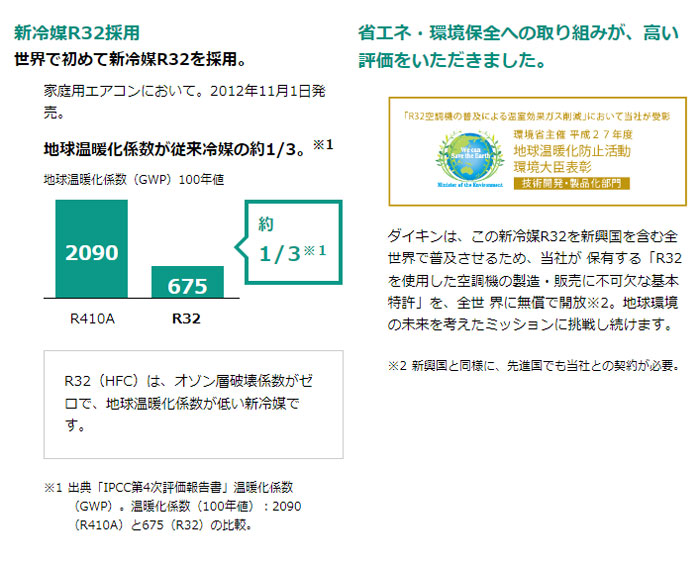This screenshot has width=700, height=568.
Task: Click the boxed note starting 'R32（HFC）は'
Action: 193,405
